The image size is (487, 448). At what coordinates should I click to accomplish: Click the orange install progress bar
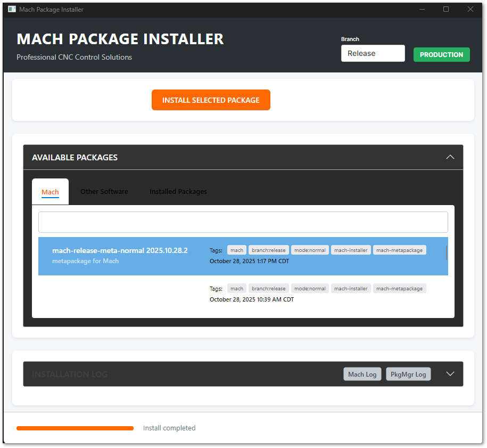coord(75,428)
